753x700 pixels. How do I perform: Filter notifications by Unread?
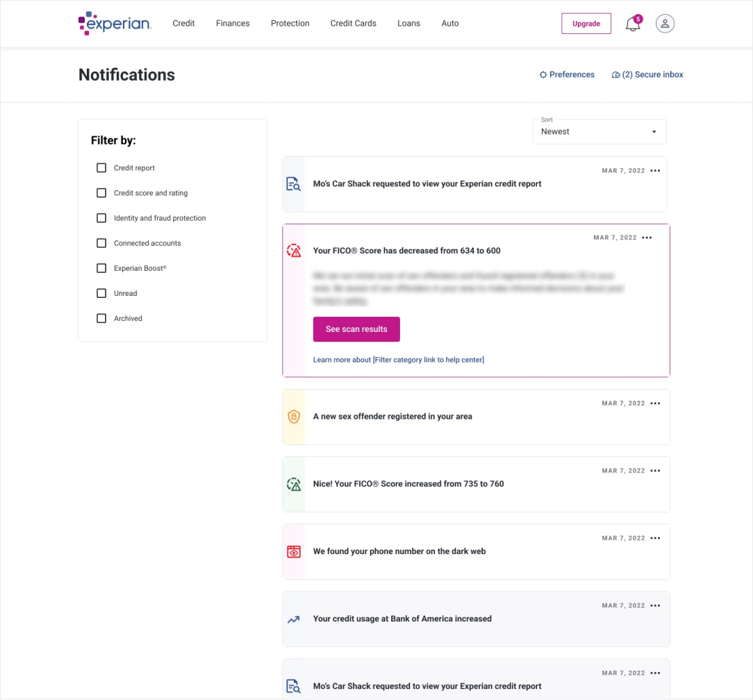click(101, 293)
